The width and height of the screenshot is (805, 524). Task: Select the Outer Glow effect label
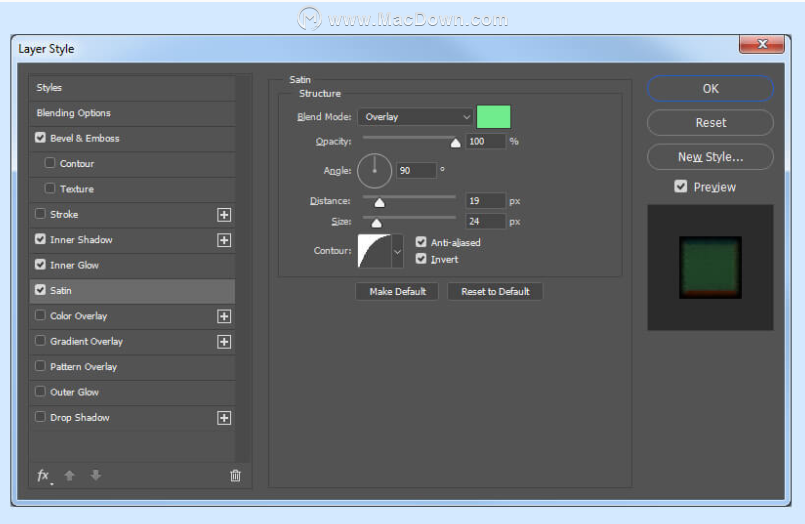click(74, 392)
